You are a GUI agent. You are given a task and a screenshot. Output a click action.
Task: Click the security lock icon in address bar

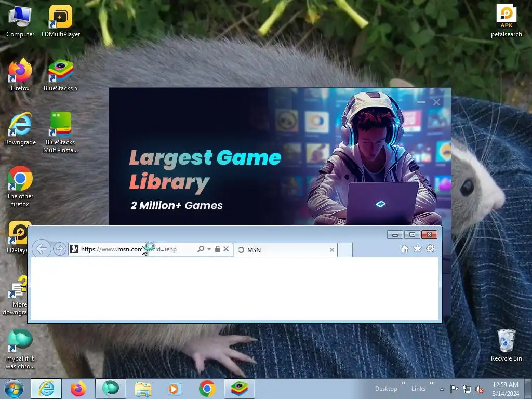pyautogui.click(x=218, y=249)
